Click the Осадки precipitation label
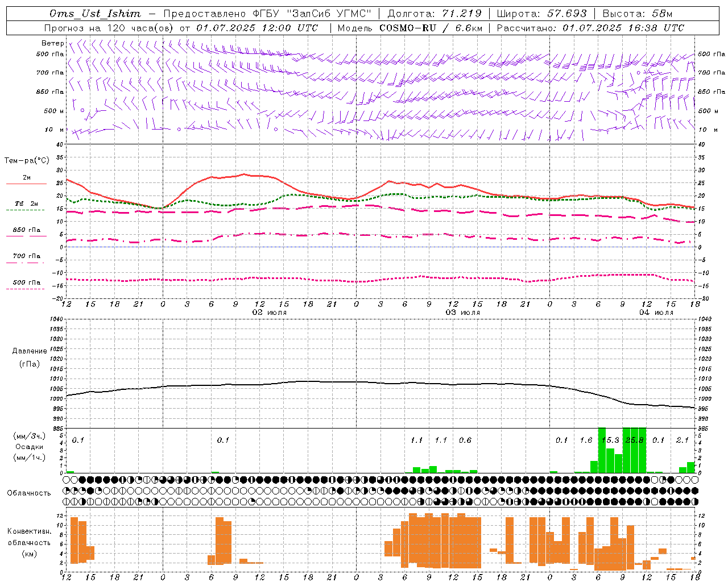This screenshot has width=728, height=582. tap(30, 447)
